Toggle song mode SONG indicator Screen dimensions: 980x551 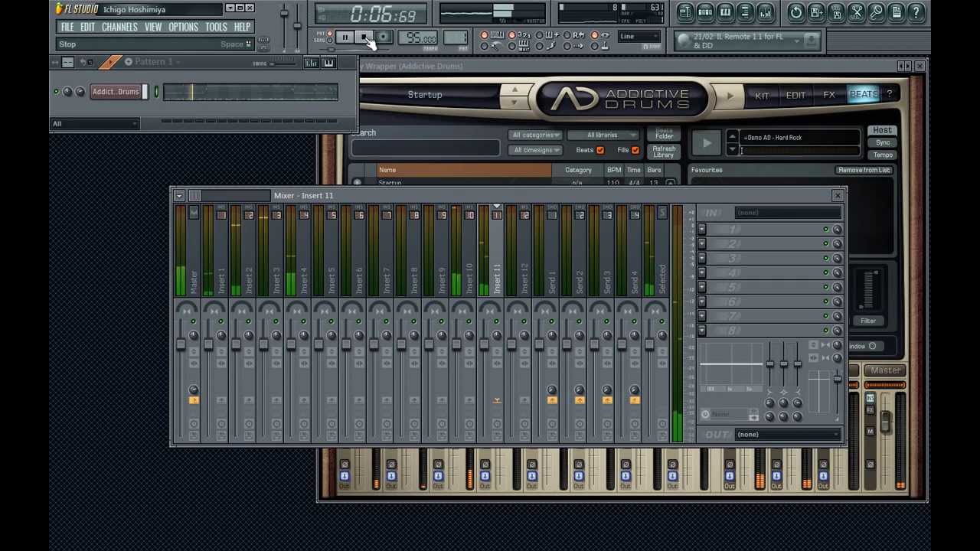click(x=330, y=41)
